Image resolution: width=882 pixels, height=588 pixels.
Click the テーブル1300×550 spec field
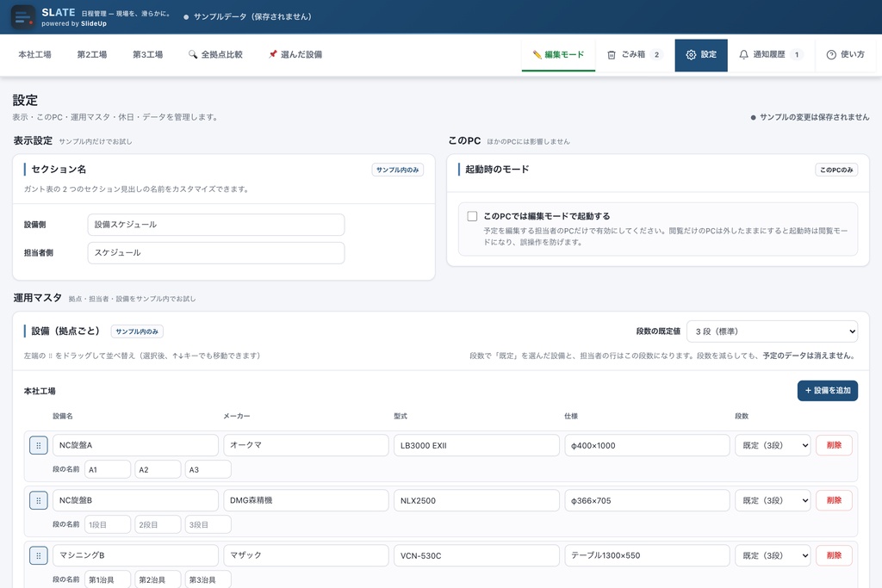[647, 555]
